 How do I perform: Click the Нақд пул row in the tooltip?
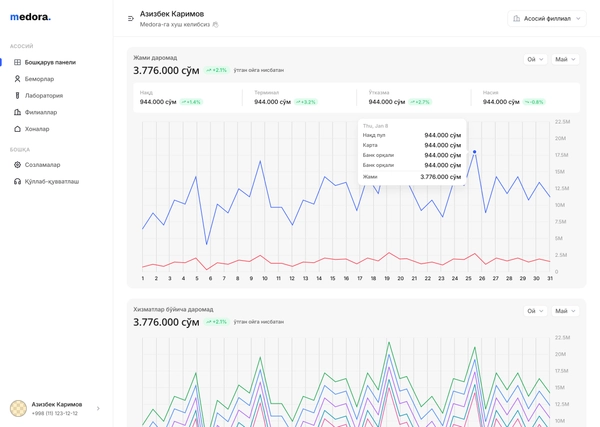coord(412,135)
